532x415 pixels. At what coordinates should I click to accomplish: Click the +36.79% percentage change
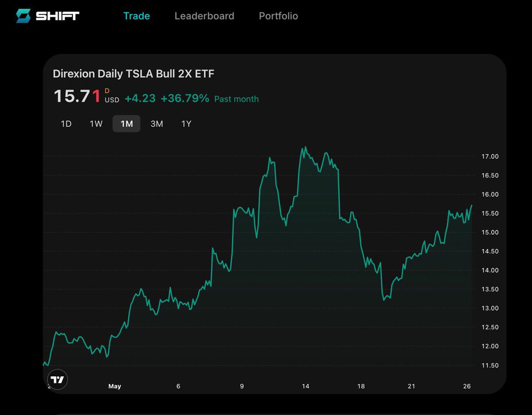coord(185,98)
